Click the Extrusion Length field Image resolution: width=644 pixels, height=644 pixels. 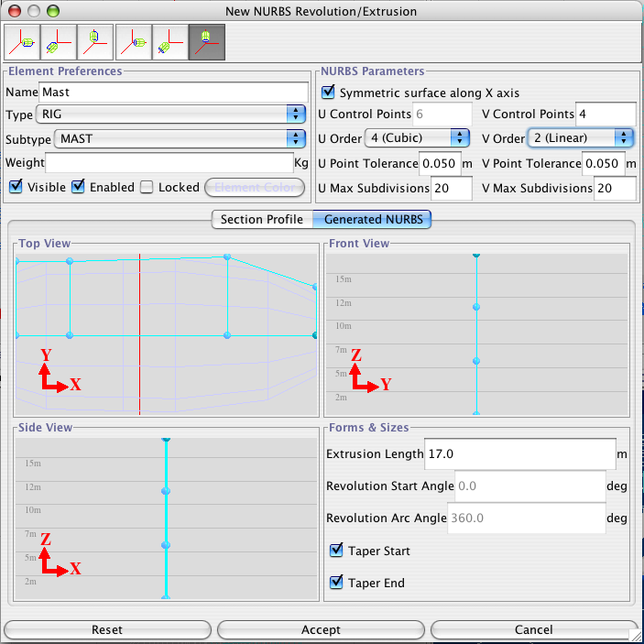519,453
